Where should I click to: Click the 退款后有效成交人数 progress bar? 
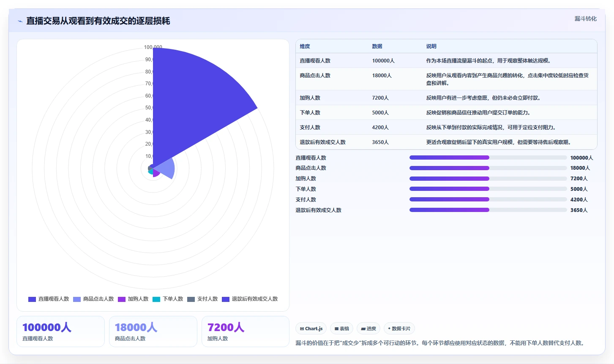[488, 210]
